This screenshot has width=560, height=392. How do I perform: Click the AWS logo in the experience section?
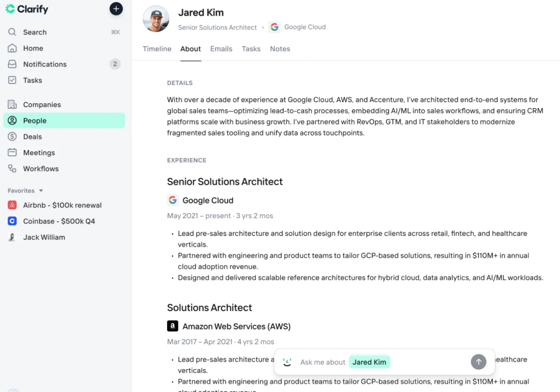(x=173, y=326)
